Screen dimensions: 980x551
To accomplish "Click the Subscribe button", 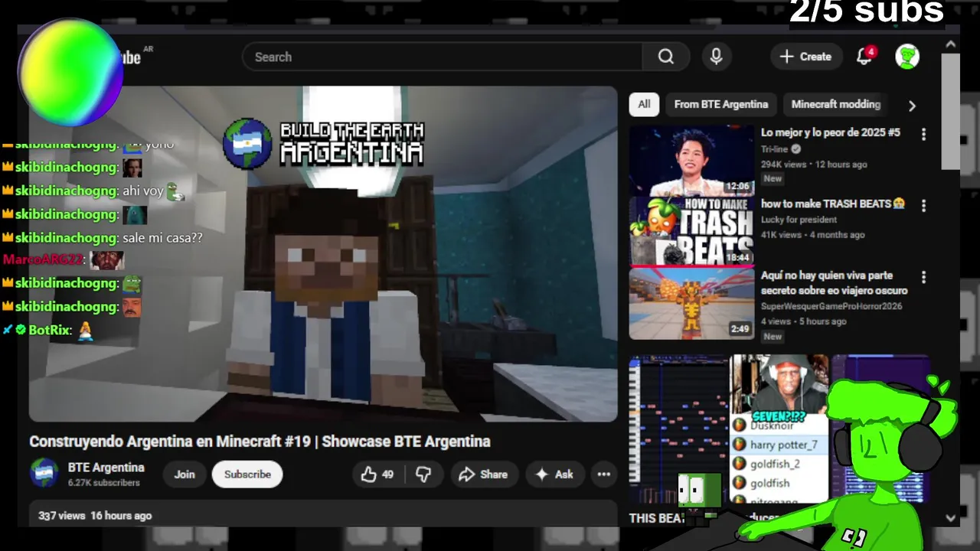I will (247, 474).
